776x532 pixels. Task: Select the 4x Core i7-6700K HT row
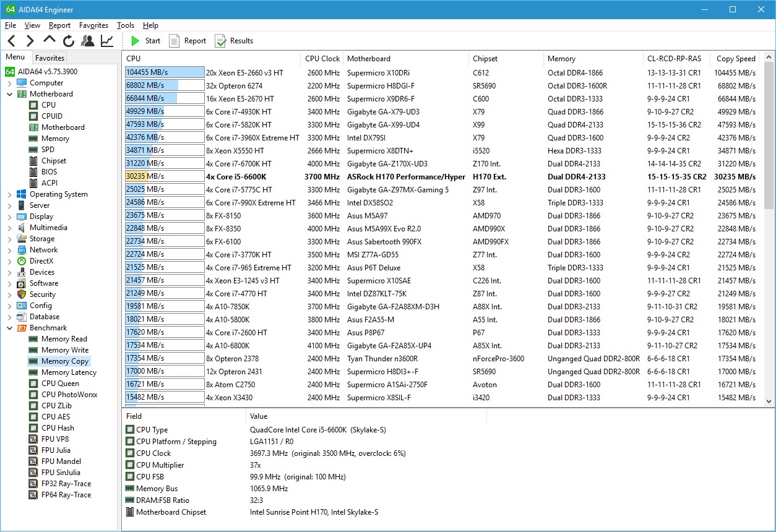click(442, 163)
